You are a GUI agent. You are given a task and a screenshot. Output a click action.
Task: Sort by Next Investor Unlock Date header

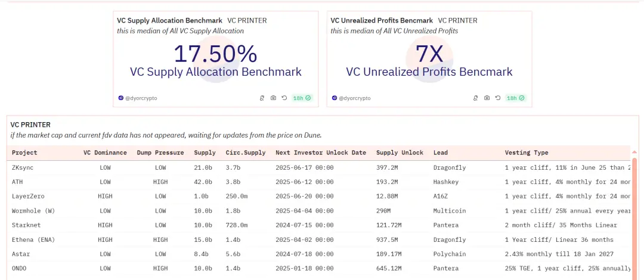pyautogui.click(x=321, y=153)
